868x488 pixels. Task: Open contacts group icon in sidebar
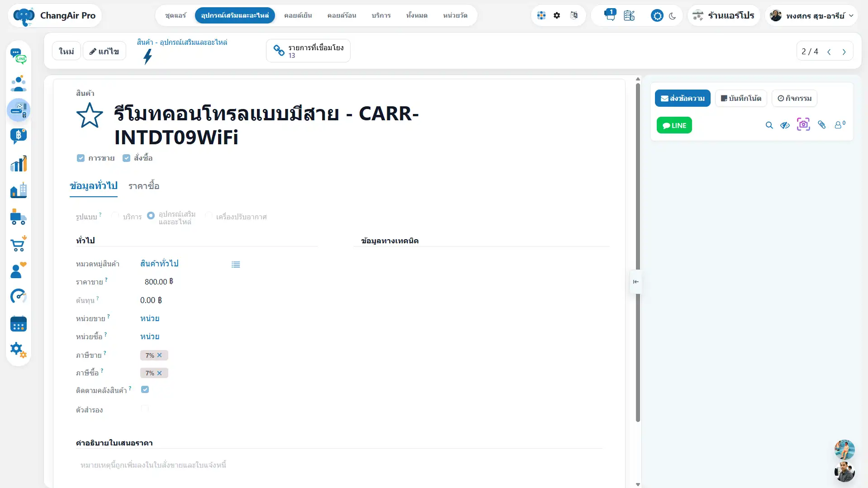[x=19, y=83]
